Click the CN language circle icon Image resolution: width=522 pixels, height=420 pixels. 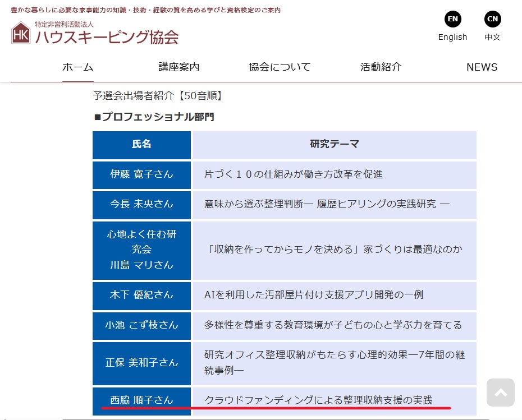point(492,19)
